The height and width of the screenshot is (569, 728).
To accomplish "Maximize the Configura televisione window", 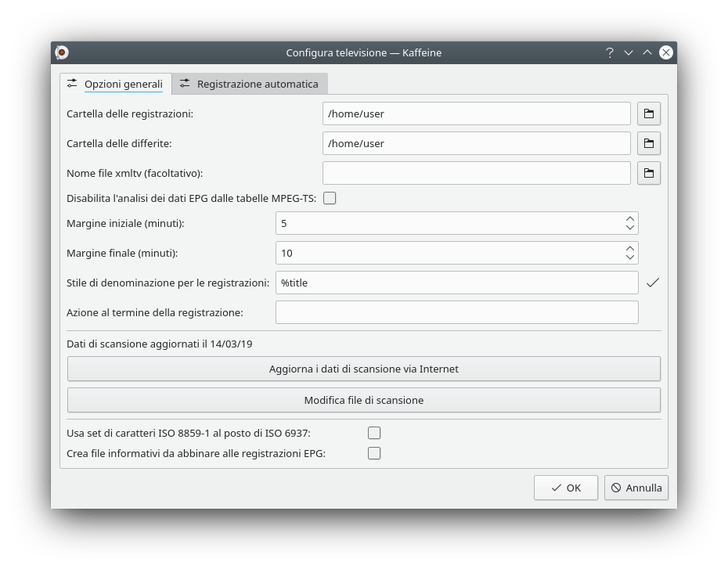I will pos(647,52).
